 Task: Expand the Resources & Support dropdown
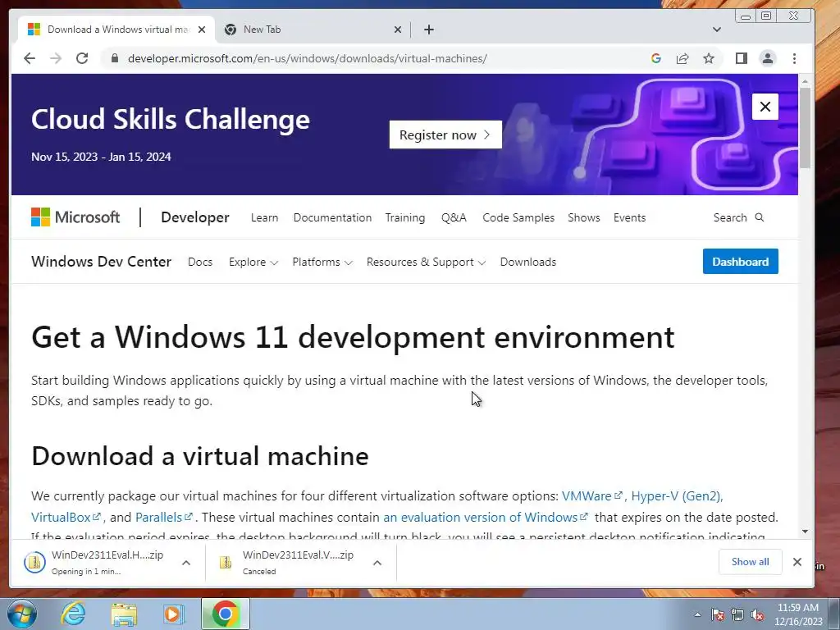click(x=426, y=262)
